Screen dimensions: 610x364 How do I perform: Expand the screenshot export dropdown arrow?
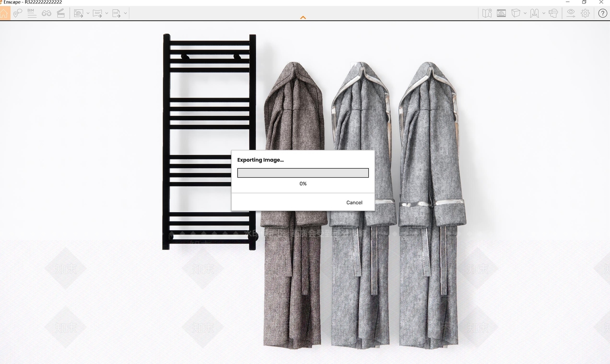(x=88, y=13)
